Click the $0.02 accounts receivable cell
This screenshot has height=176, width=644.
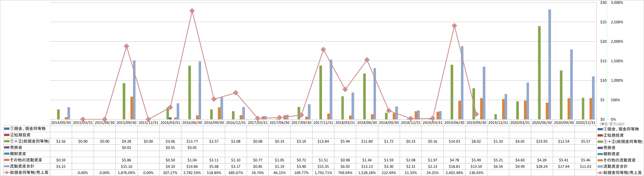point(126,148)
